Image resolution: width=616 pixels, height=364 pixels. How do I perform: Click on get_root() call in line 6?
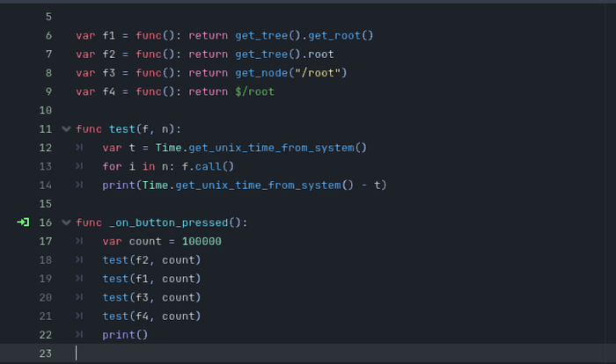point(341,36)
